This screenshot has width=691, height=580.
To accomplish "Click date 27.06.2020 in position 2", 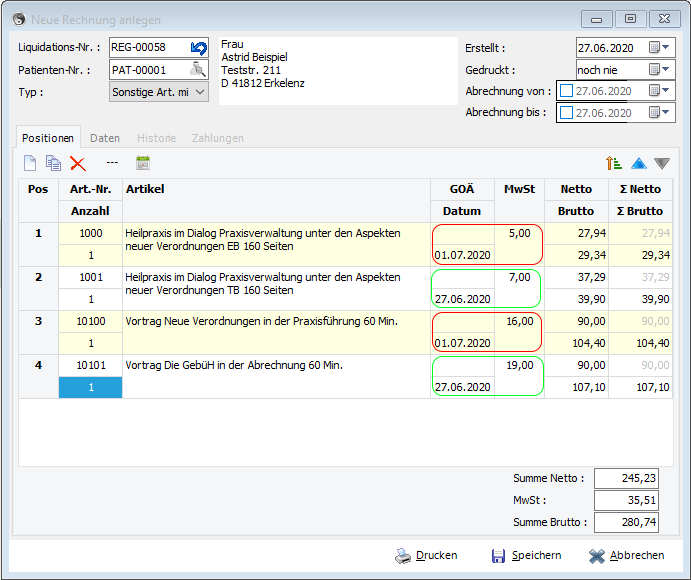I will coord(462,299).
